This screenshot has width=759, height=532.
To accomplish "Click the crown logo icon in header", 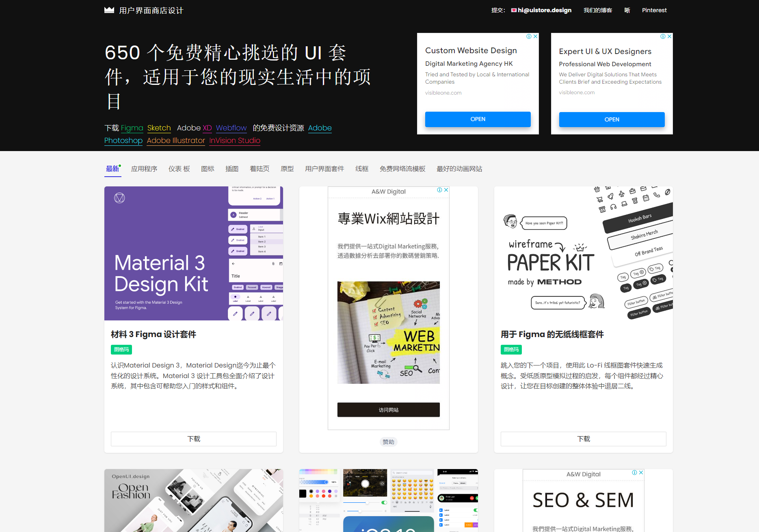I will coord(109,10).
